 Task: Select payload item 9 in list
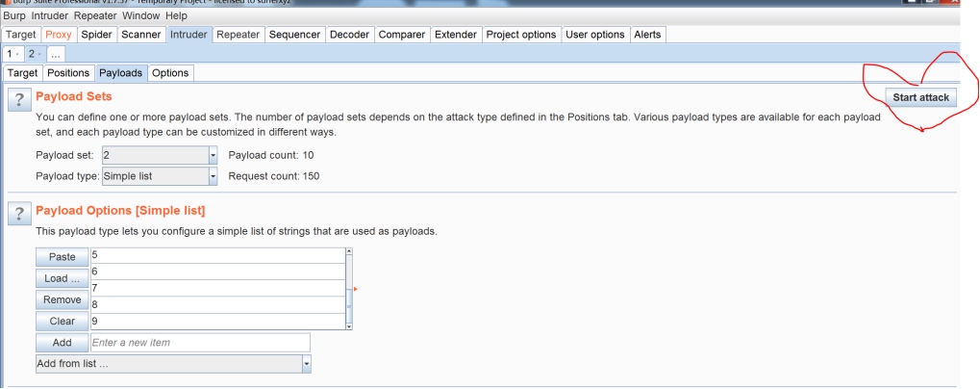[217, 321]
